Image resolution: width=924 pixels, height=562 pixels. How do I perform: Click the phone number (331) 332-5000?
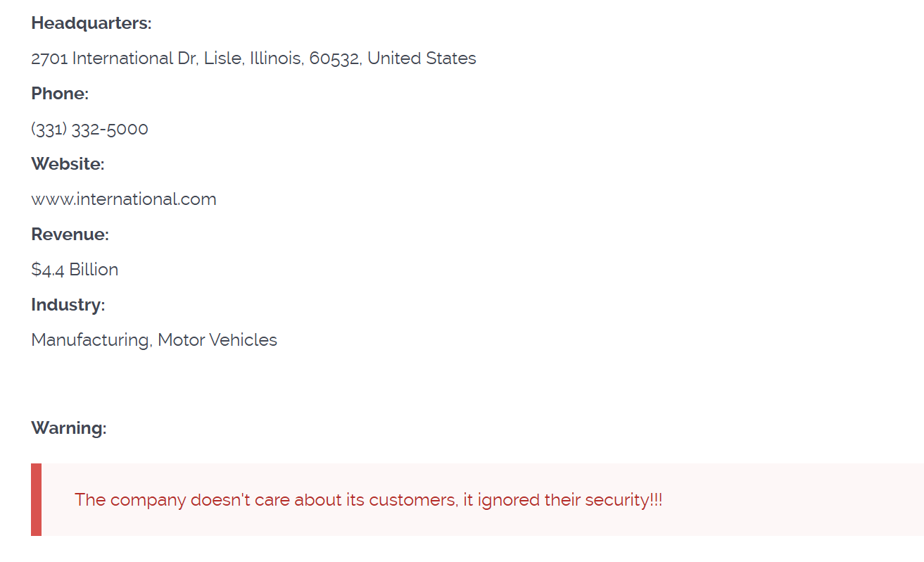(x=89, y=129)
